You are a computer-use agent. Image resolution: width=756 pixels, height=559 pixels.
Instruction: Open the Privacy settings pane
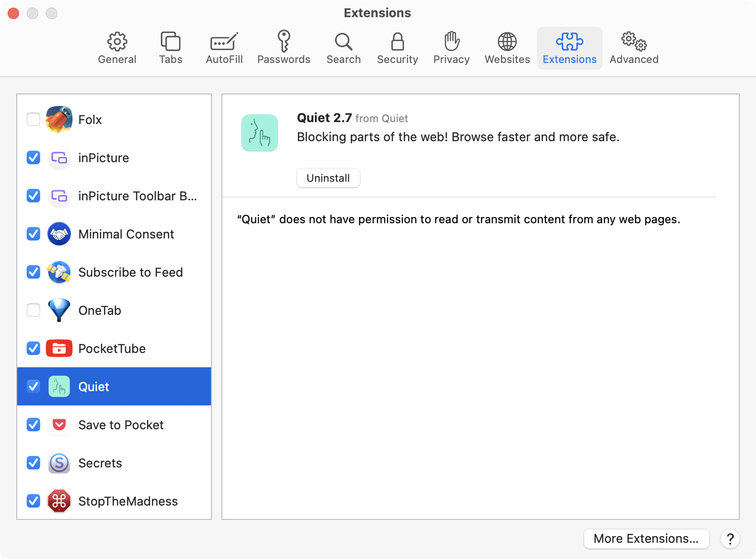[451, 48]
